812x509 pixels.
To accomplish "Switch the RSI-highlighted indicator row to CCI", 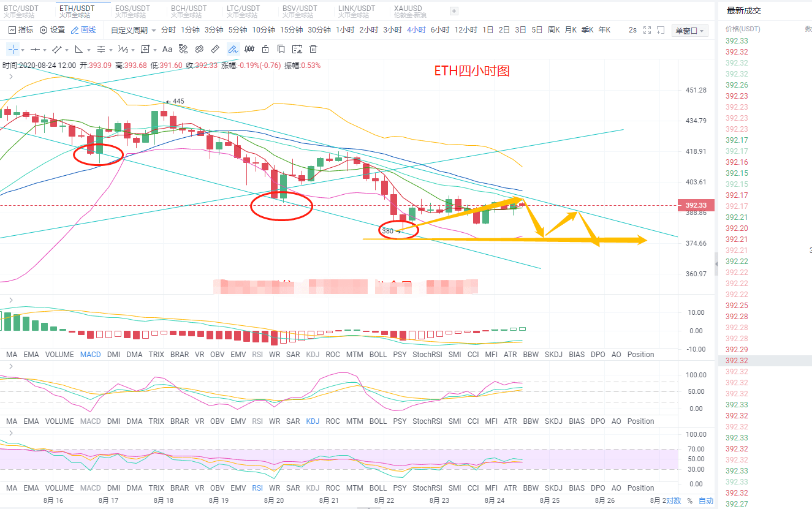I will point(473,488).
